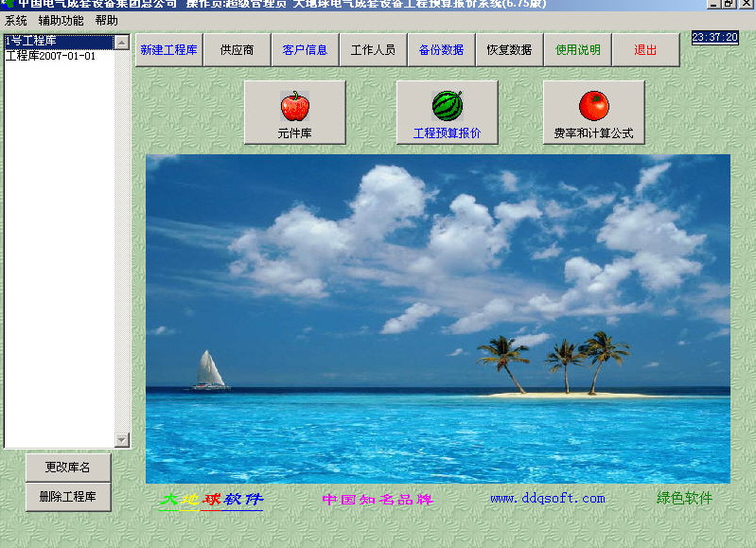Image resolution: width=756 pixels, height=548 pixels.
Task: Open 费率和计算公式 via the tomato icon
Action: (x=593, y=112)
